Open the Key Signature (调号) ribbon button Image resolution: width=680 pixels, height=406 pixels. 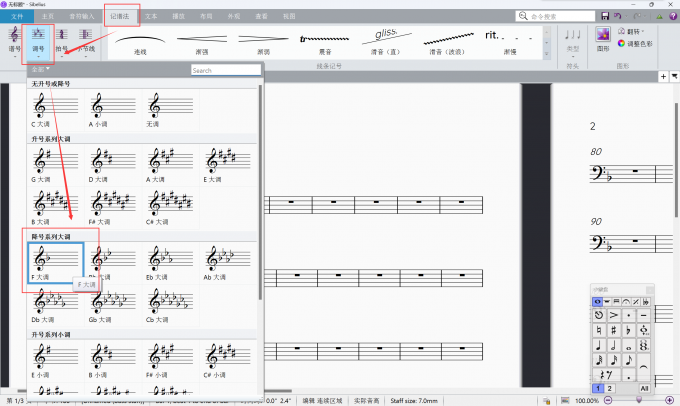tap(38, 42)
